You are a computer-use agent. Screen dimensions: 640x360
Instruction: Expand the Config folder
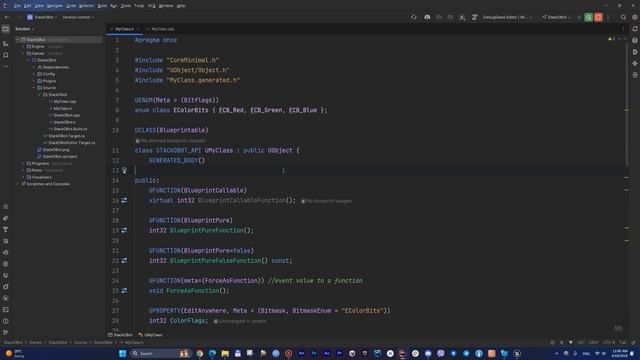click(34, 74)
